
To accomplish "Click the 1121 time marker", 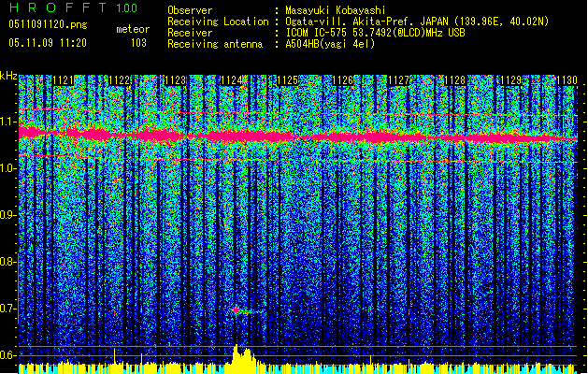I will click(x=64, y=81).
